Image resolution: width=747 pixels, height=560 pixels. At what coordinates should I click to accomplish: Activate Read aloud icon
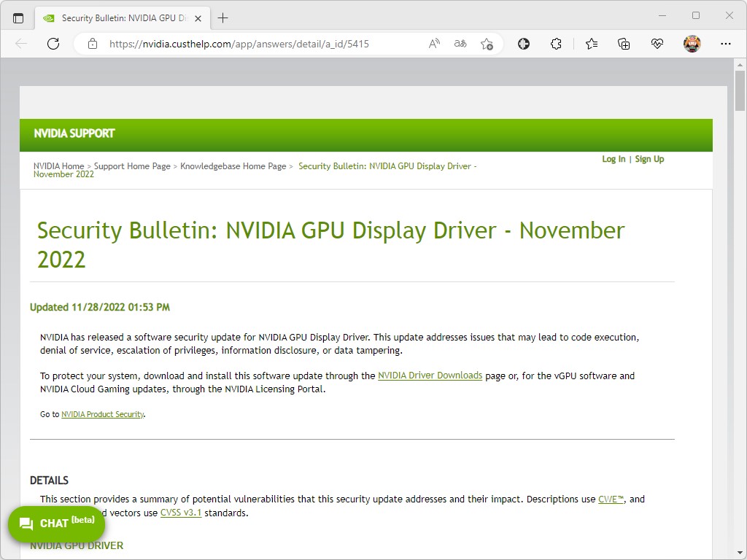click(x=434, y=44)
